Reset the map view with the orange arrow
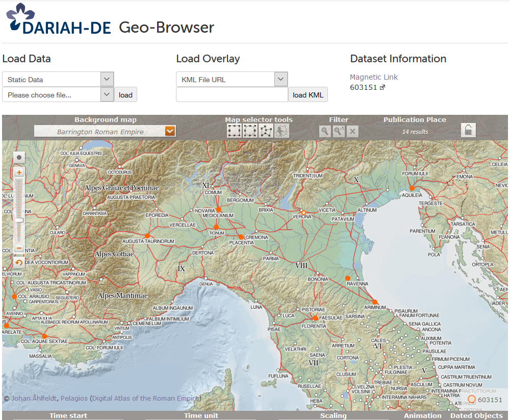This screenshot has width=510, height=420. tap(19, 262)
